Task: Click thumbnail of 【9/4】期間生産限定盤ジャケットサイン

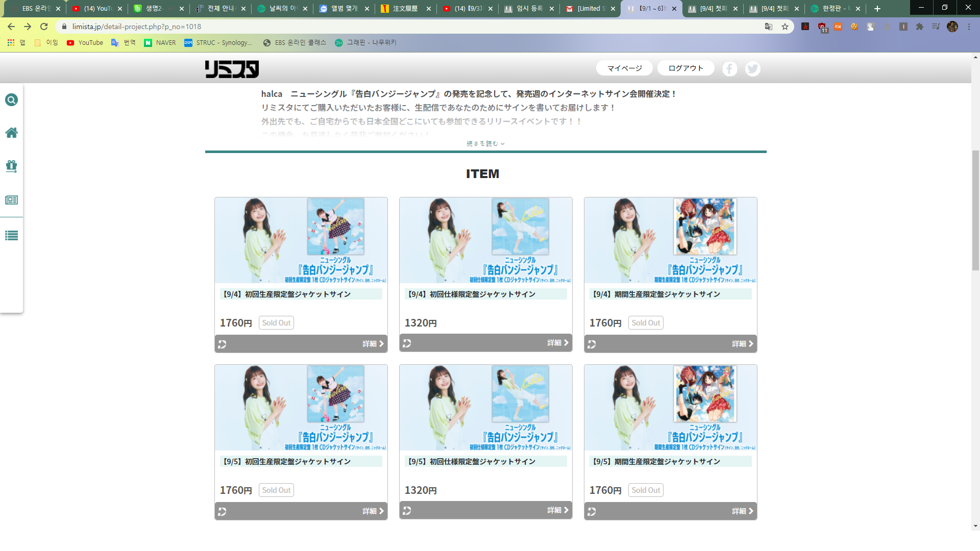Action: (x=671, y=240)
